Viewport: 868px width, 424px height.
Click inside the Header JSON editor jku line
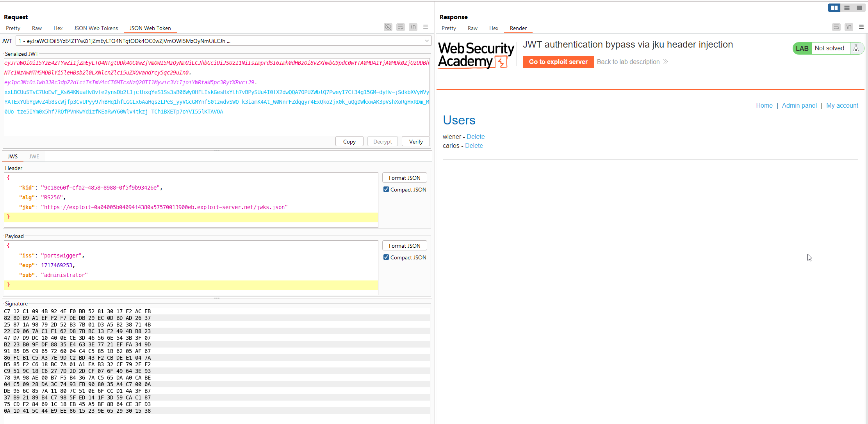pyautogui.click(x=164, y=207)
